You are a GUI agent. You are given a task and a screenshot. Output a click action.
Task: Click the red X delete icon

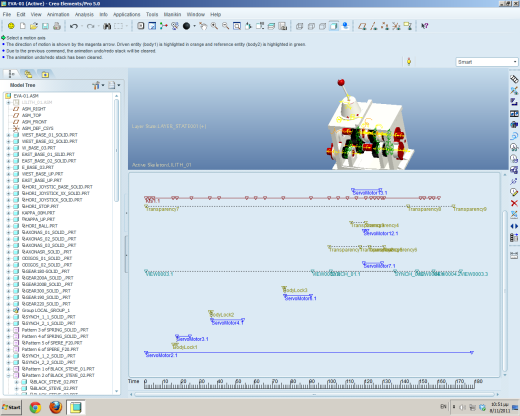(x=514, y=203)
